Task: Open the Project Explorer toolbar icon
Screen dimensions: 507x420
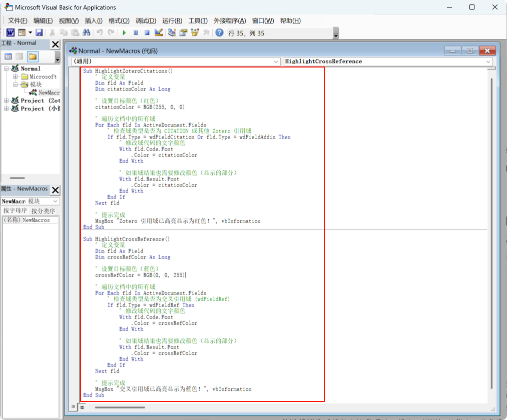Action: point(172,32)
